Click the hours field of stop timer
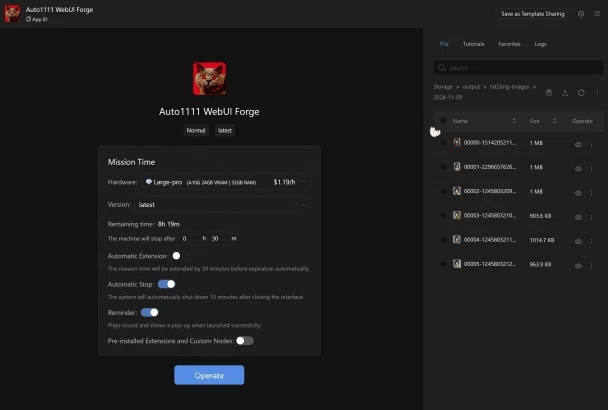This screenshot has height=410, width=608. (x=190, y=238)
